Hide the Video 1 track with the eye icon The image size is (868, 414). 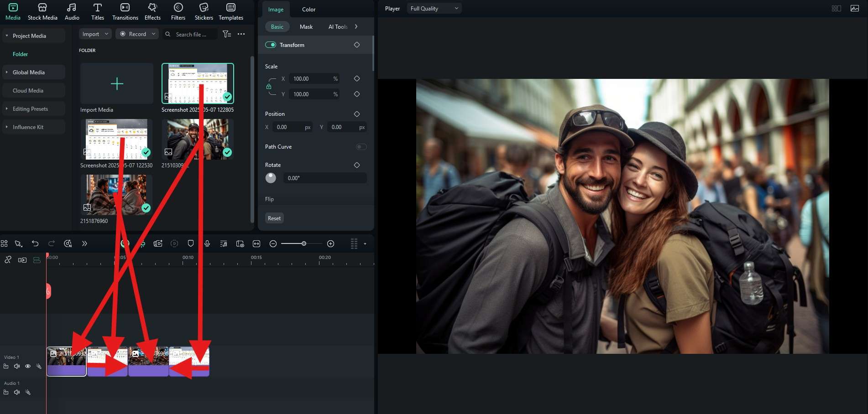point(28,366)
